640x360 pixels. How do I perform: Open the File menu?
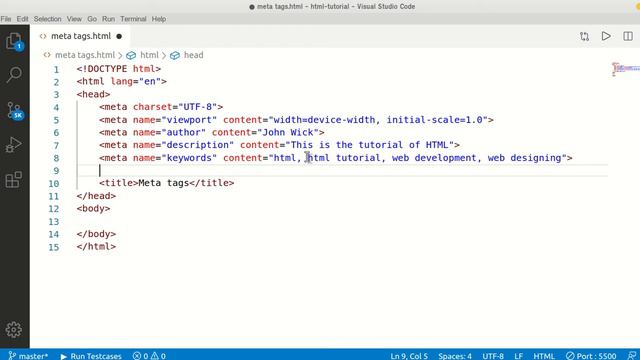point(6,19)
